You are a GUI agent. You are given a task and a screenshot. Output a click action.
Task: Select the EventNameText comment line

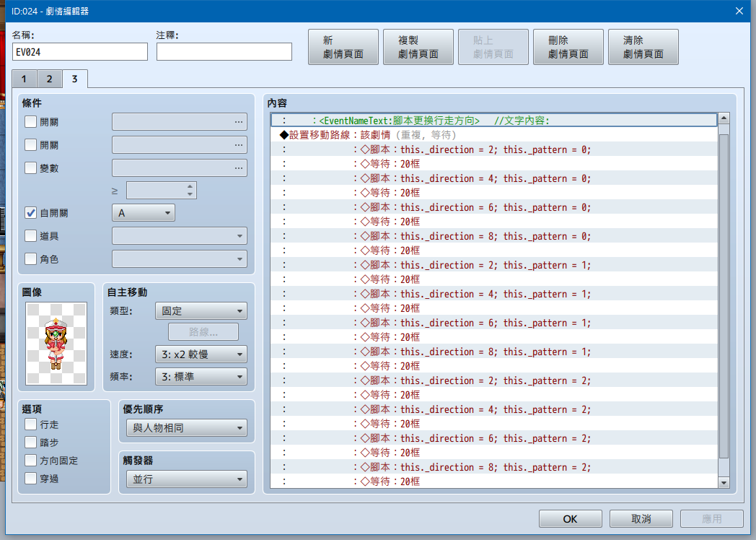point(493,120)
